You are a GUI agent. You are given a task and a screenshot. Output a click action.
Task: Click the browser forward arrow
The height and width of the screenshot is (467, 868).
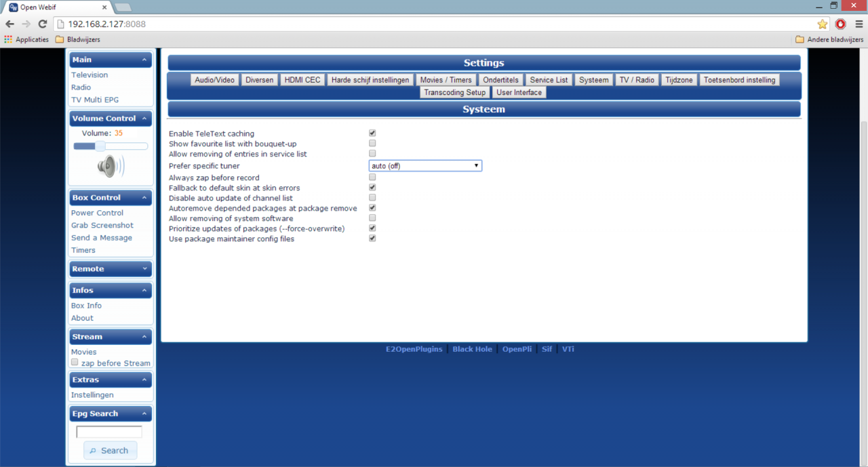26,24
